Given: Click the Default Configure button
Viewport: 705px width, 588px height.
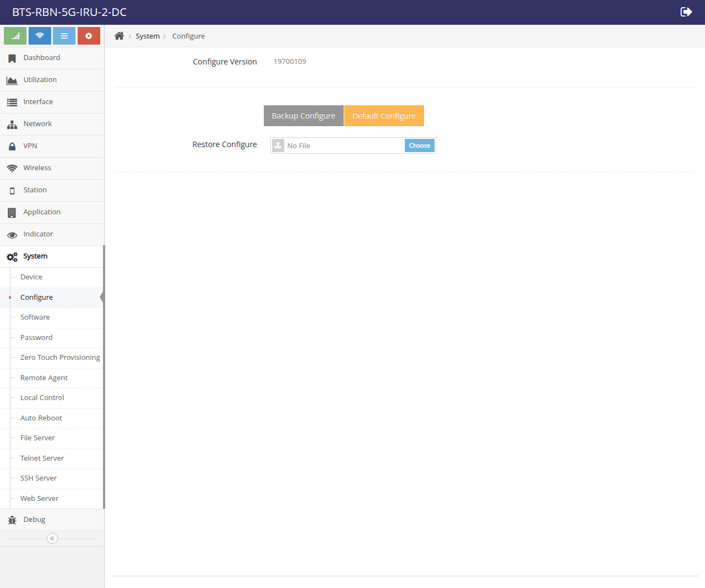Looking at the screenshot, I should pos(384,116).
